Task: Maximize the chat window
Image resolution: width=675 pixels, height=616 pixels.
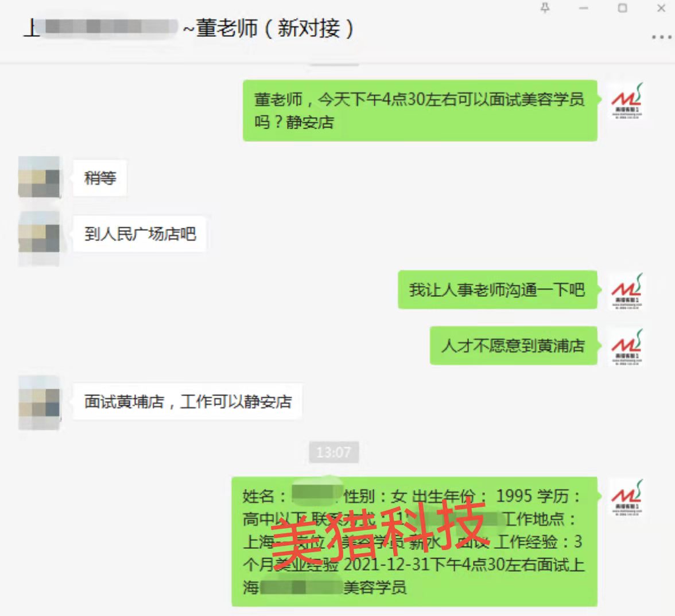Action: (x=622, y=7)
